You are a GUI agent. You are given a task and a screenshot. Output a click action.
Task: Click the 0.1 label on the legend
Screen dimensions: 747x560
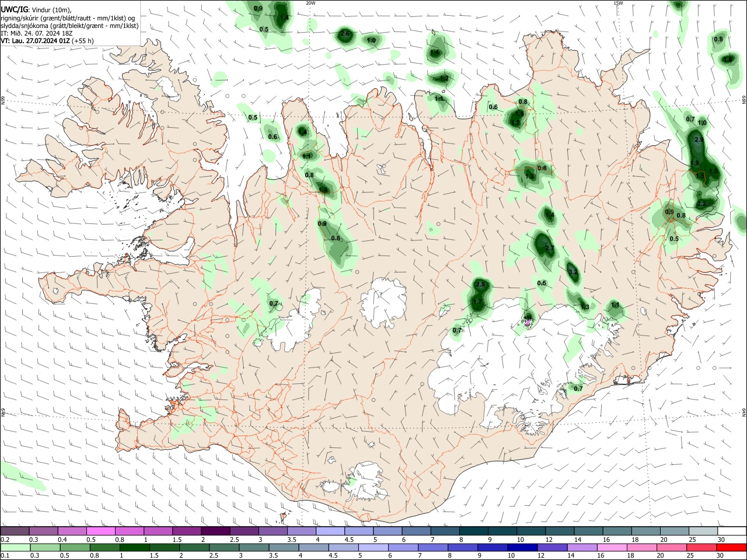[5, 556]
